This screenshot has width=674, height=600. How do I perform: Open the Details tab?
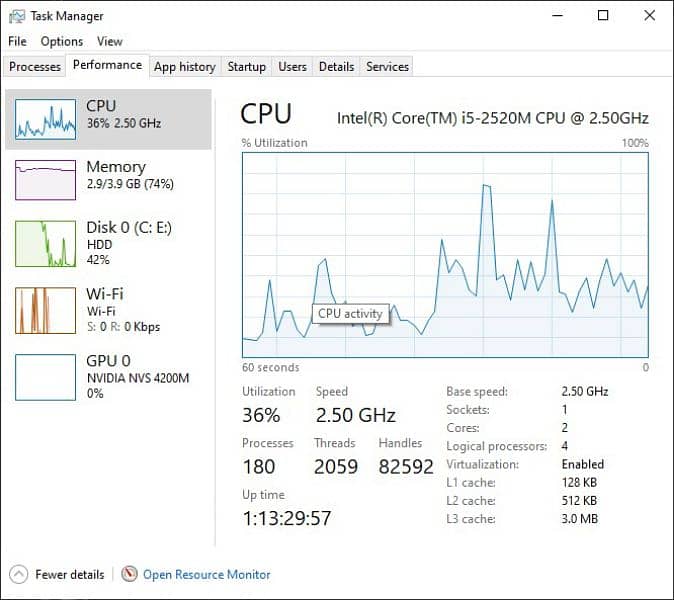point(336,66)
